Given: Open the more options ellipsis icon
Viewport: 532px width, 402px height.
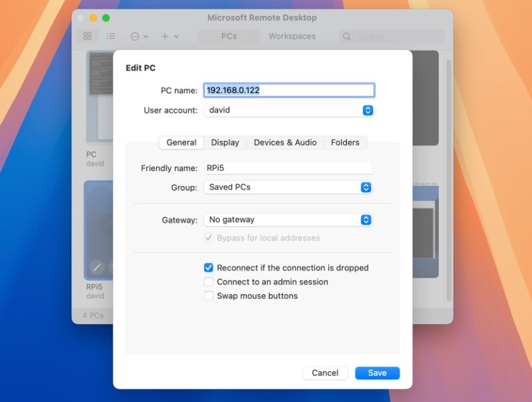Looking at the screenshot, I should 135,36.
